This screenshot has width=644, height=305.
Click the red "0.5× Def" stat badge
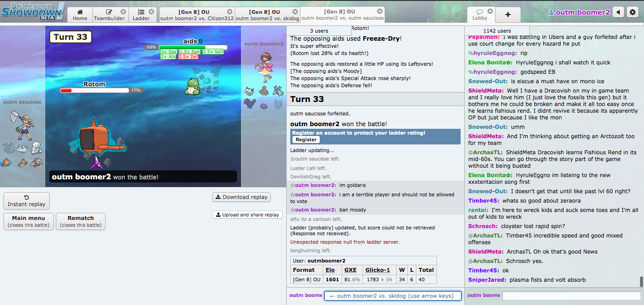click(188, 57)
